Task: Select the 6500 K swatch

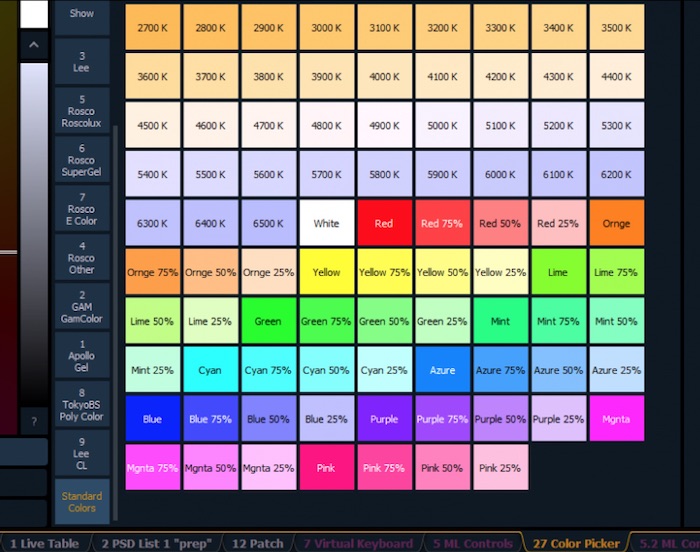Action: pos(268,223)
